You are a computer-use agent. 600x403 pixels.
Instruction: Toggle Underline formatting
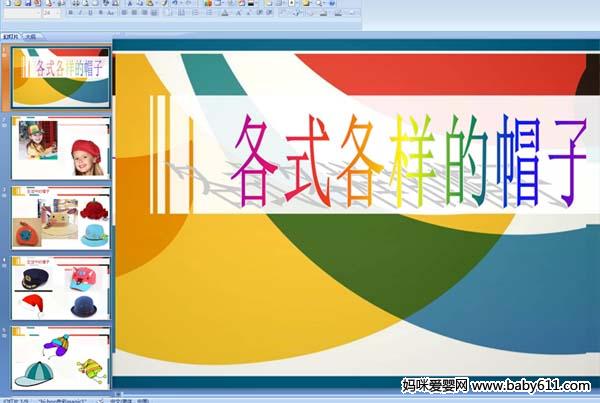coord(90,14)
